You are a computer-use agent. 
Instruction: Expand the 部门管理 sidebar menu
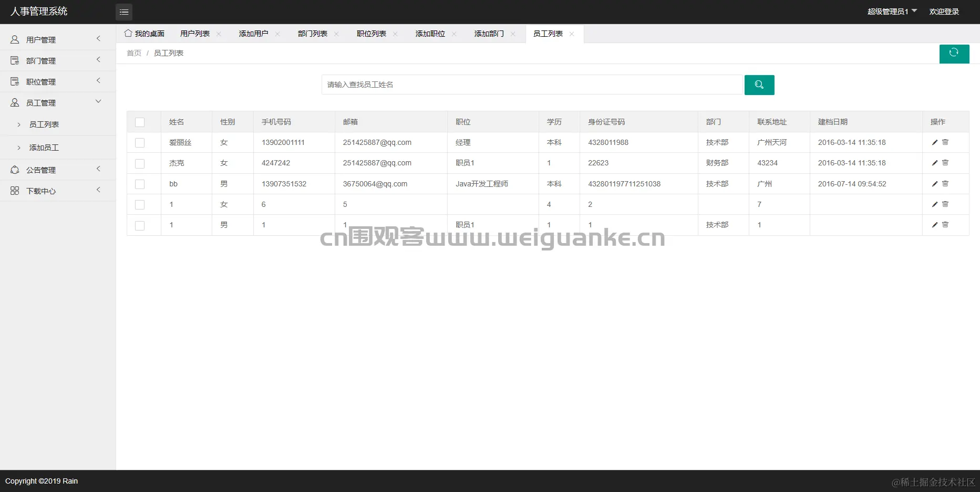98,59
